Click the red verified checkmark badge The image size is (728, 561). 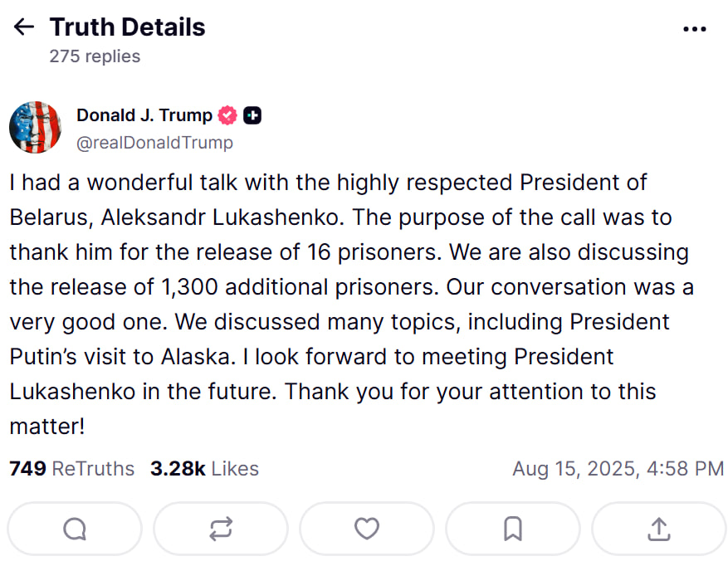[x=227, y=116]
